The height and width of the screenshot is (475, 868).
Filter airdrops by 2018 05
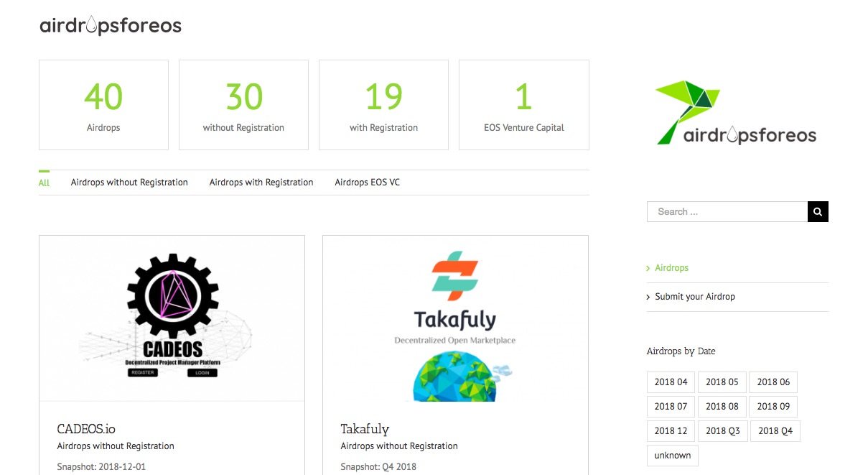[x=722, y=382]
